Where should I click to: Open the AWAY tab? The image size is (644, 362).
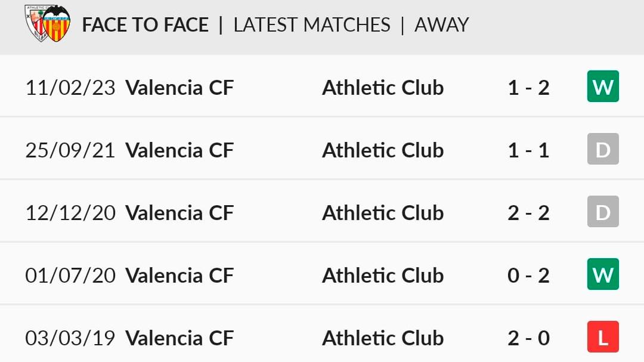441,25
